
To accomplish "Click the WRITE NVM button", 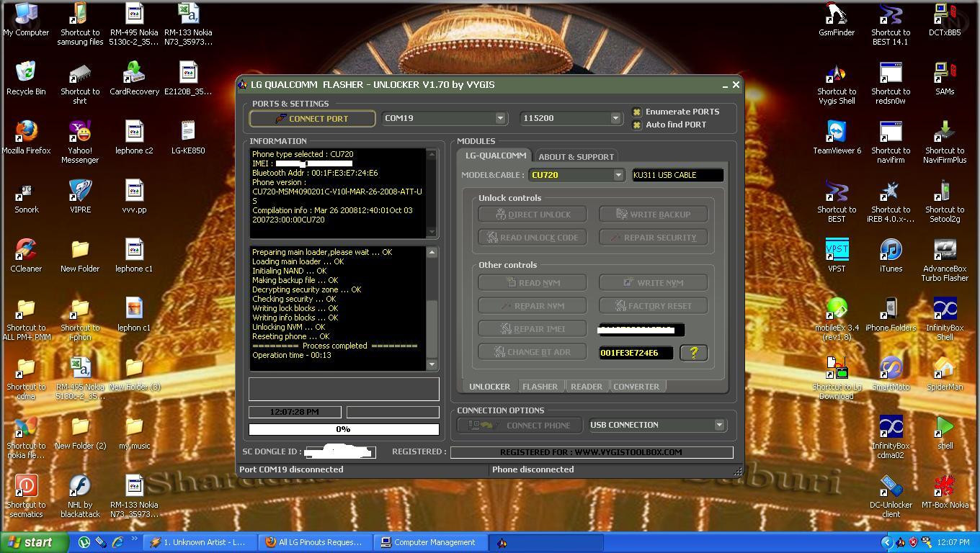I will (653, 282).
